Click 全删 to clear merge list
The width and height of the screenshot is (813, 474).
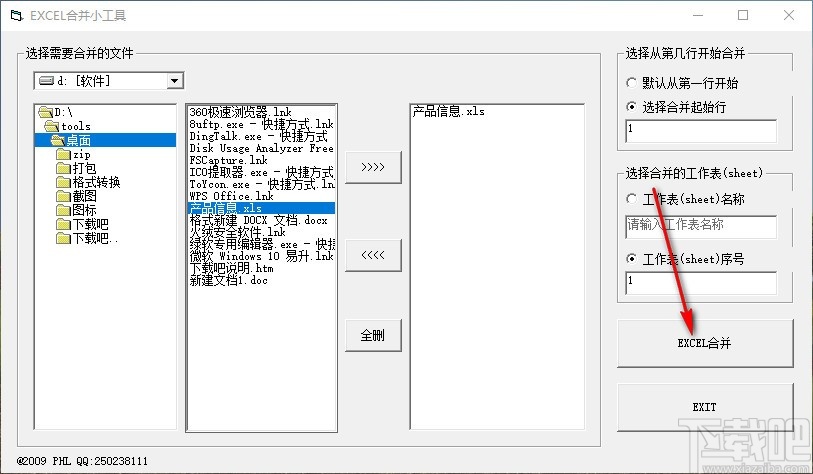coord(373,336)
